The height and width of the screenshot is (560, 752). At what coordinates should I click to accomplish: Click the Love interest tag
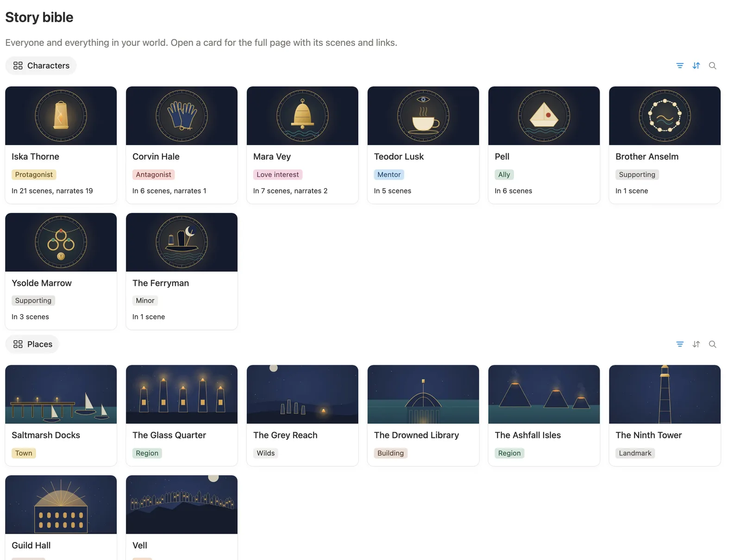278,174
